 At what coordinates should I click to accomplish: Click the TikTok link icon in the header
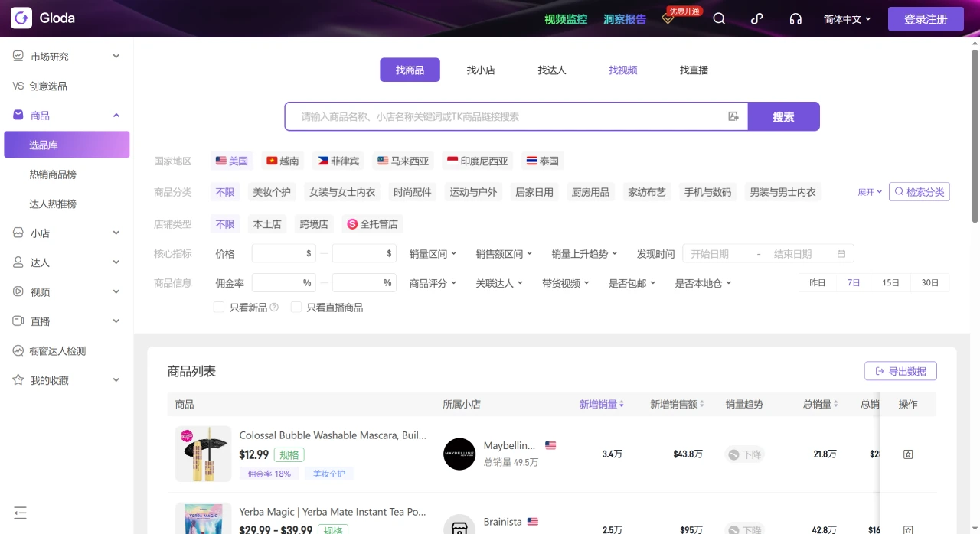pos(756,18)
